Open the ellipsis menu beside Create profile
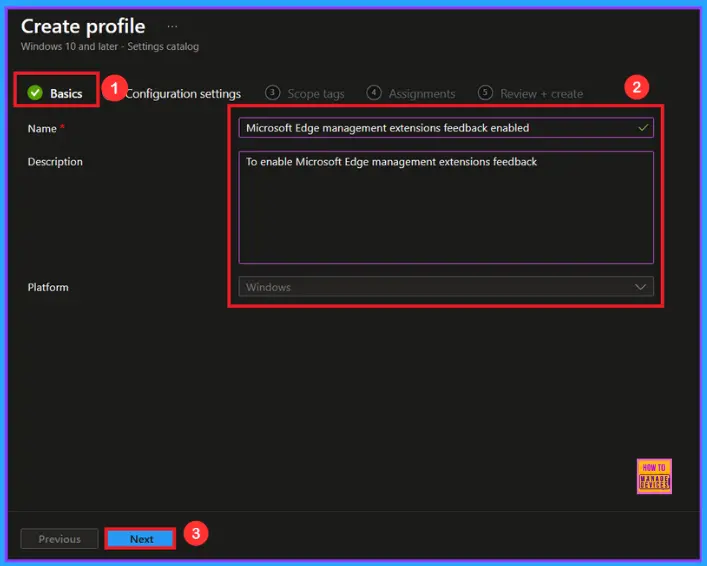 pyautogui.click(x=172, y=27)
